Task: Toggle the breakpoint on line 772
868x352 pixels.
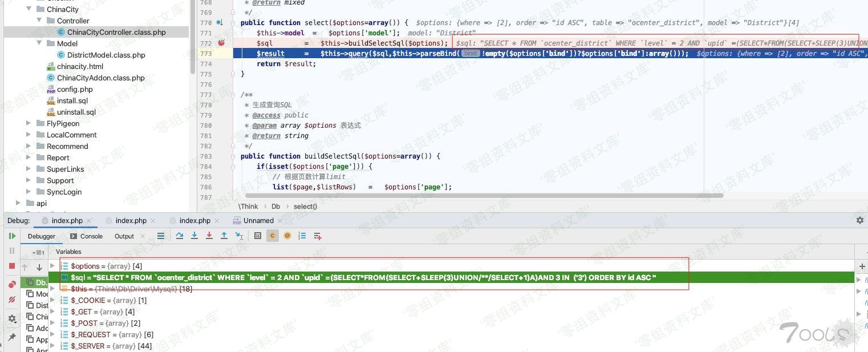Action: (222, 43)
